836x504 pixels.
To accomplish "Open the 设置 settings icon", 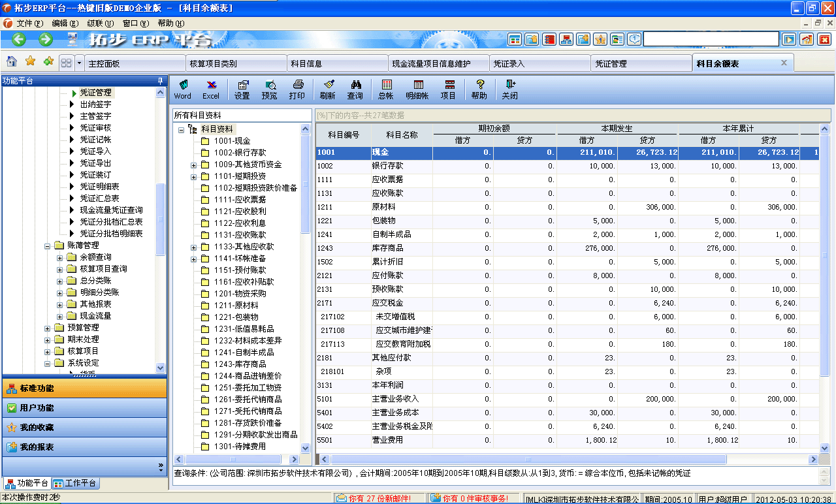I will pyautogui.click(x=242, y=88).
